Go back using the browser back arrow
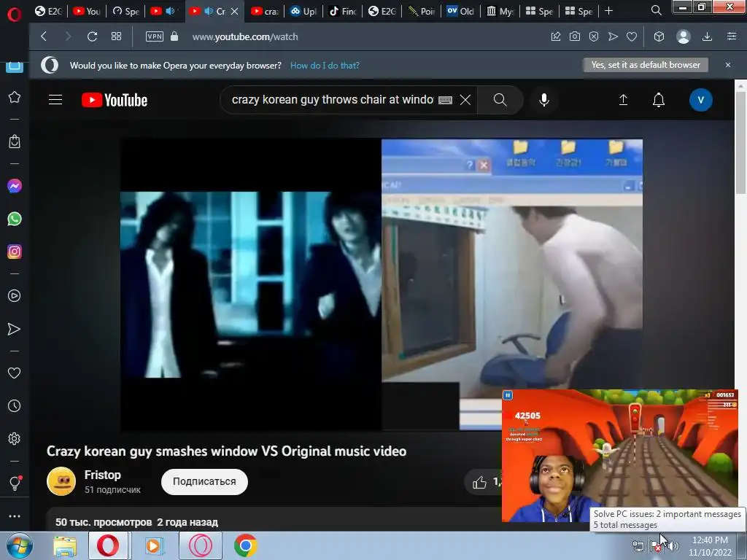 tap(44, 36)
